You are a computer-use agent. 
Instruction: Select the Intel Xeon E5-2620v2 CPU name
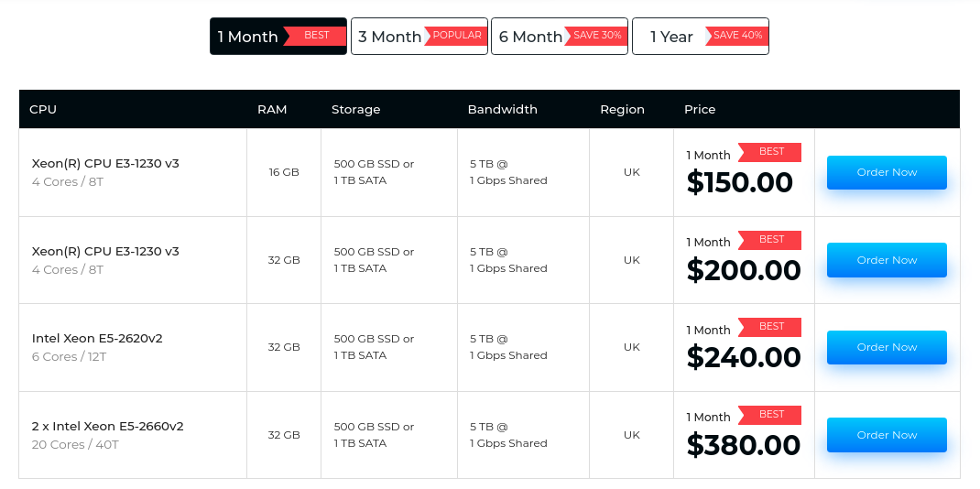click(x=97, y=339)
